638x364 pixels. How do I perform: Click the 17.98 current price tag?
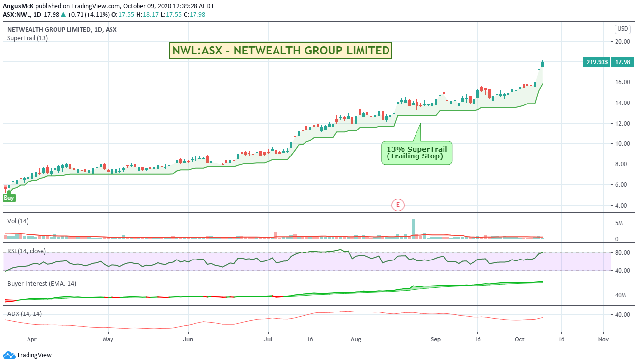623,62
